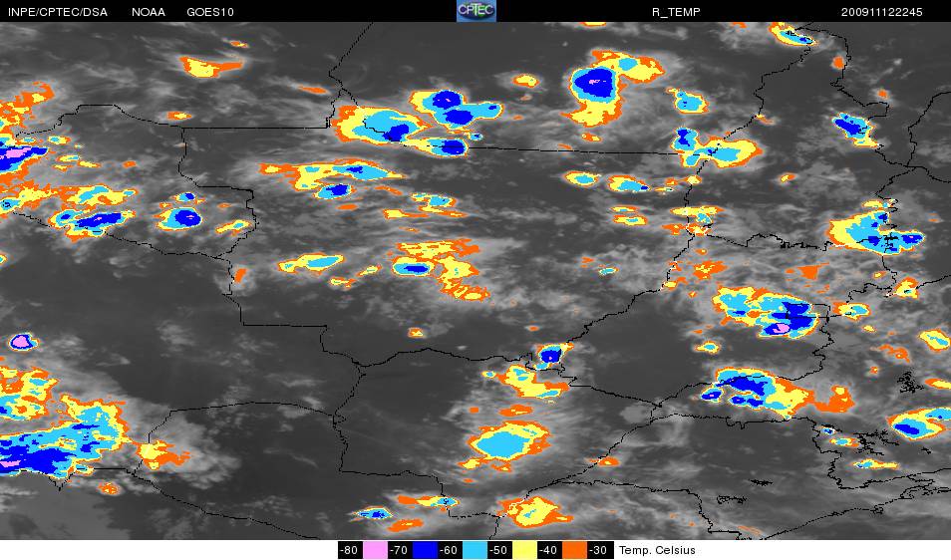Select the dark blue swatch after the -70 label

tap(426, 550)
